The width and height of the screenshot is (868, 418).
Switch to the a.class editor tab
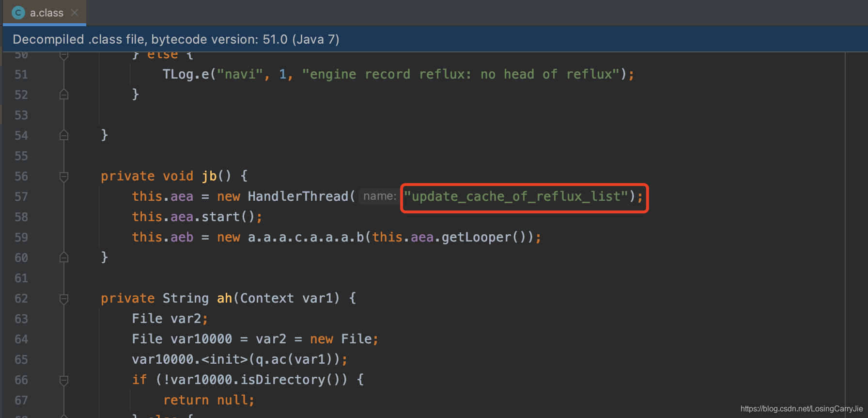coord(44,13)
